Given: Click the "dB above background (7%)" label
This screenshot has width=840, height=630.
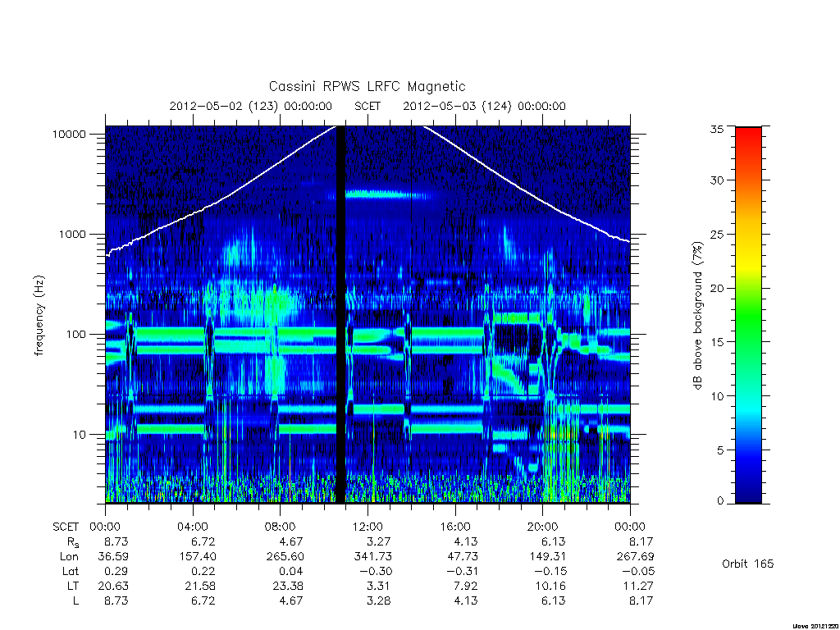Looking at the screenshot, I should (x=697, y=316).
